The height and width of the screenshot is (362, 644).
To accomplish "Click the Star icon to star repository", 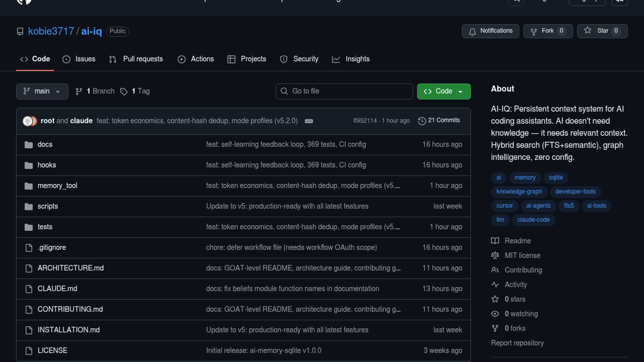I will pyautogui.click(x=588, y=31).
